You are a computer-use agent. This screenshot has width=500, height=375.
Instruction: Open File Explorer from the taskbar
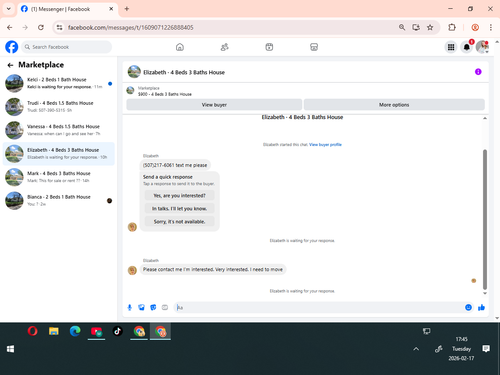(54, 331)
